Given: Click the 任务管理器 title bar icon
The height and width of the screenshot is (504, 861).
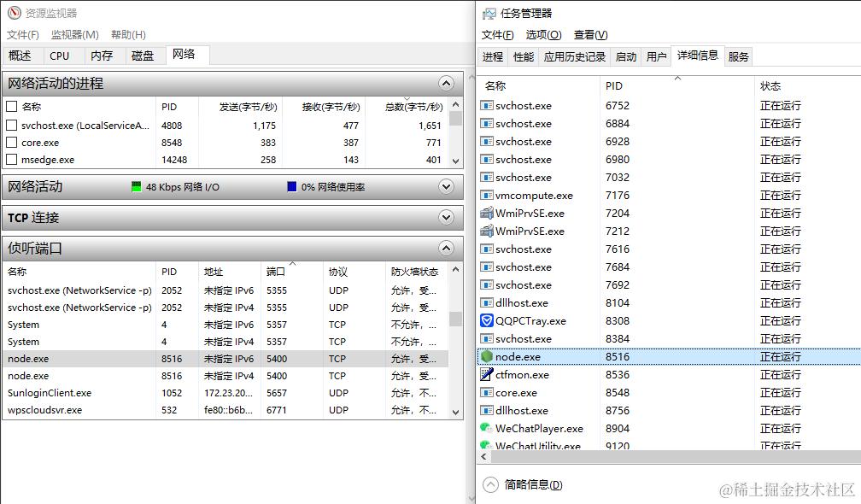Looking at the screenshot, I should [x=489, y=12].
